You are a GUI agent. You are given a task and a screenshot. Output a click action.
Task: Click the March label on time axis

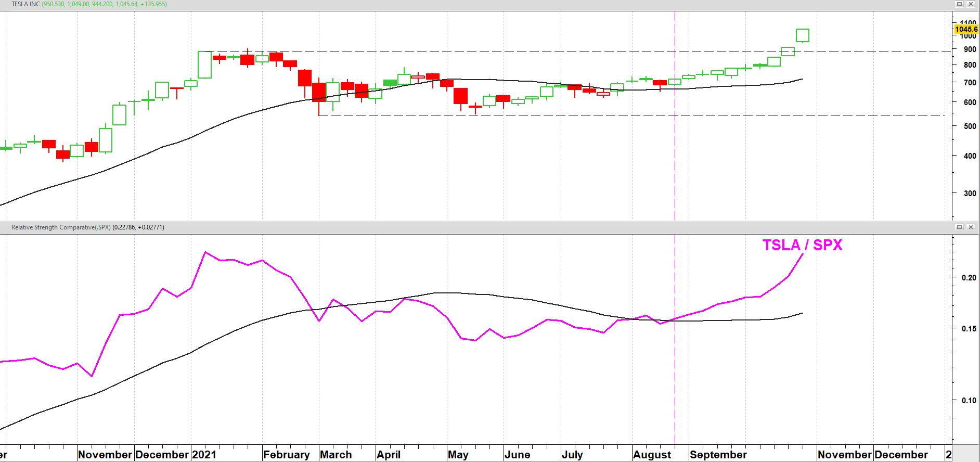pyautogui.click(x=336, y=455)
